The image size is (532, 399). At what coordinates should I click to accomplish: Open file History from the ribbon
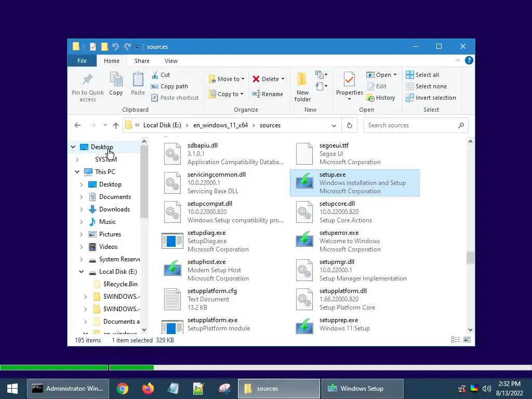point(381,98)
